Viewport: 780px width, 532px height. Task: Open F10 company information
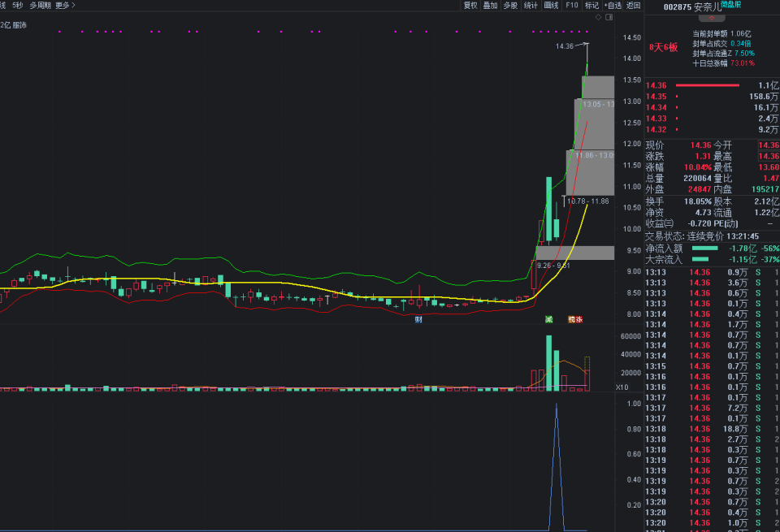click(572, 5)
